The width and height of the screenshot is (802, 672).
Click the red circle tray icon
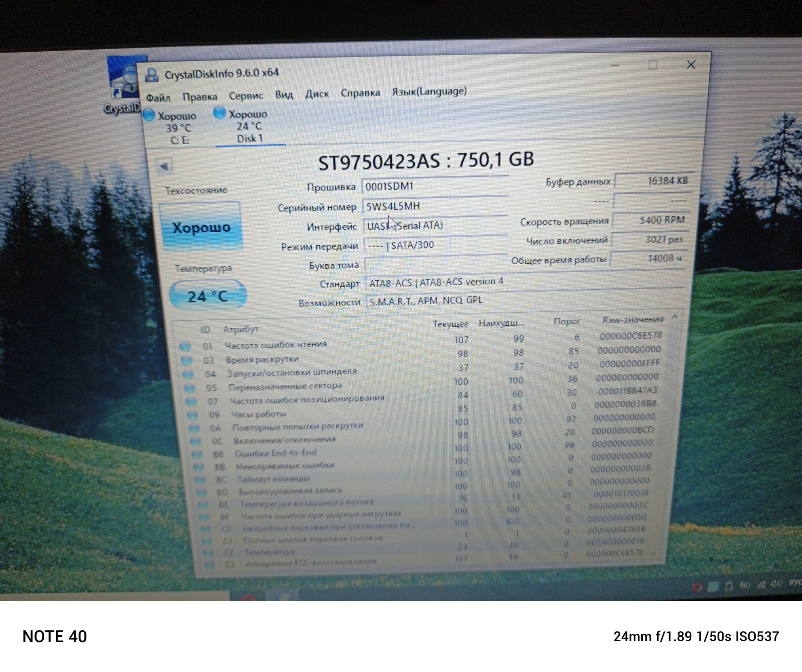click(696, 587)
